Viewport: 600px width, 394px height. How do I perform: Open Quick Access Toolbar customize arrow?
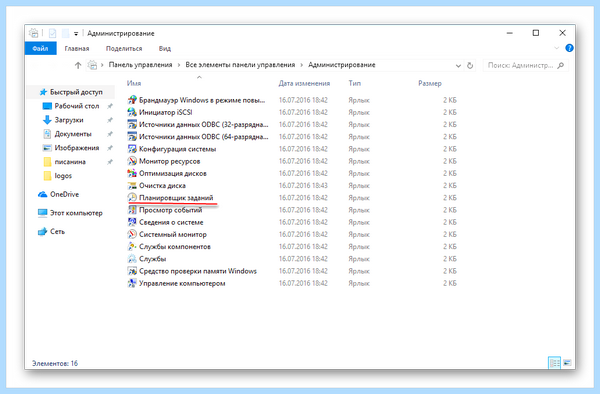pos(76,34)
